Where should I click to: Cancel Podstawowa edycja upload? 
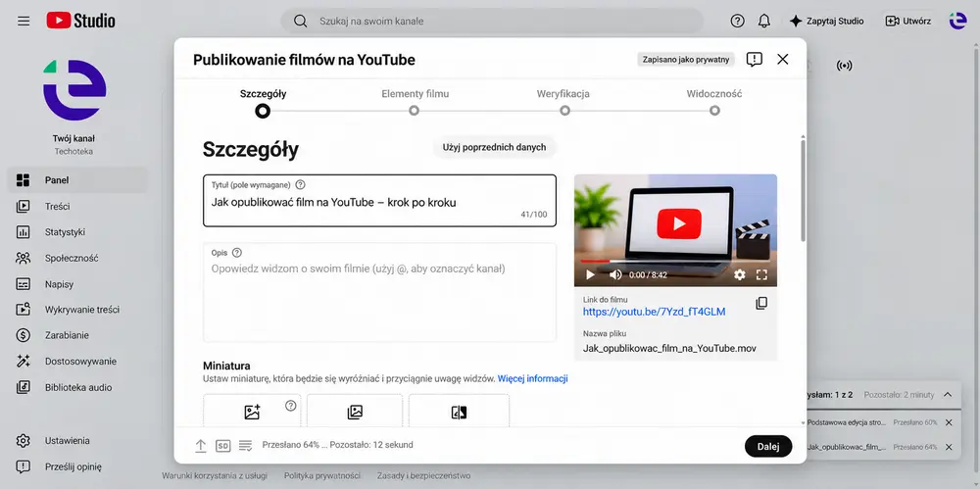click(x=949, y=422)
